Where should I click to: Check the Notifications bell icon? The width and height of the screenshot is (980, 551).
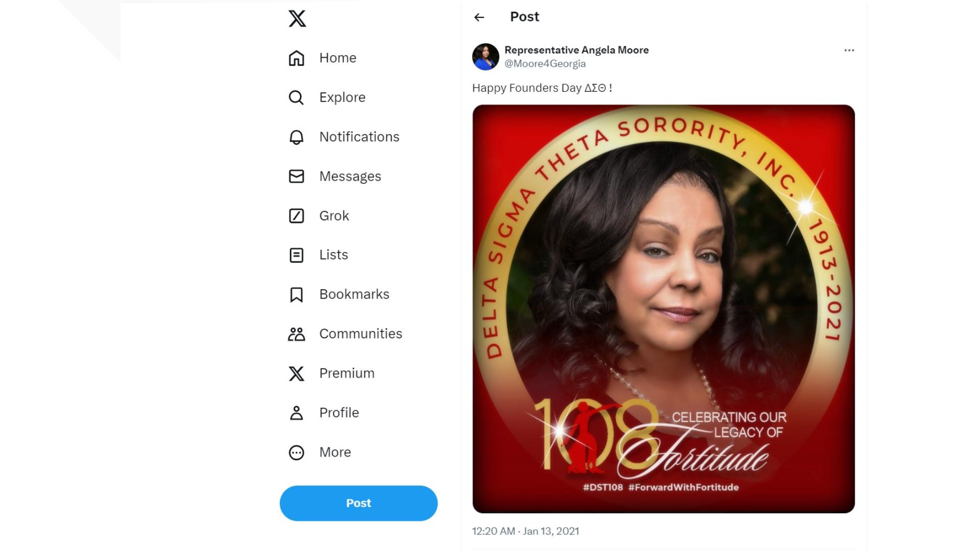[x=297, y=136]
